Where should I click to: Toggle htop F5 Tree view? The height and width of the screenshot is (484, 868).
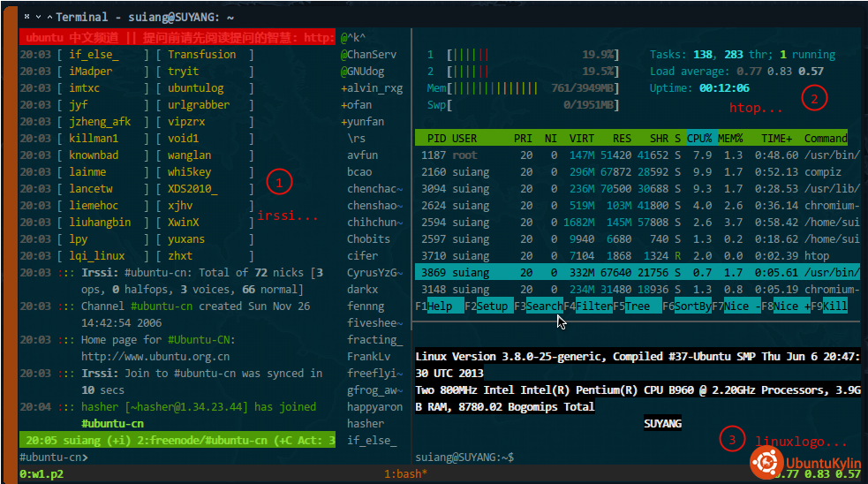638,306
